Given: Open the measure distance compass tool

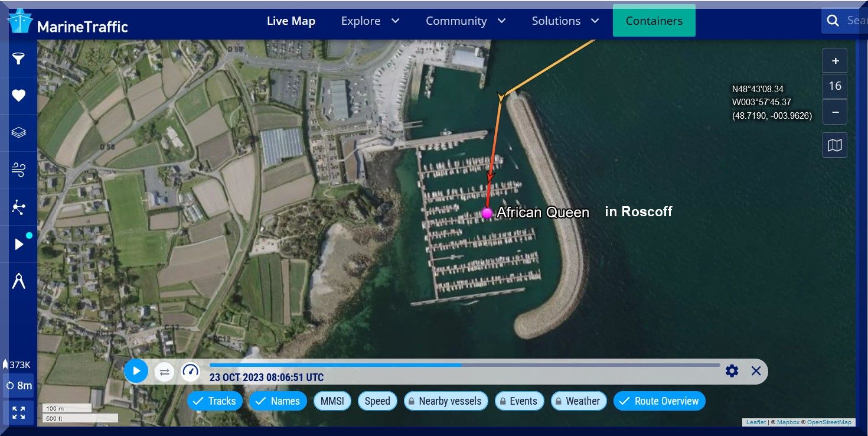Looking at the screenshot, I should coord(19,282).
